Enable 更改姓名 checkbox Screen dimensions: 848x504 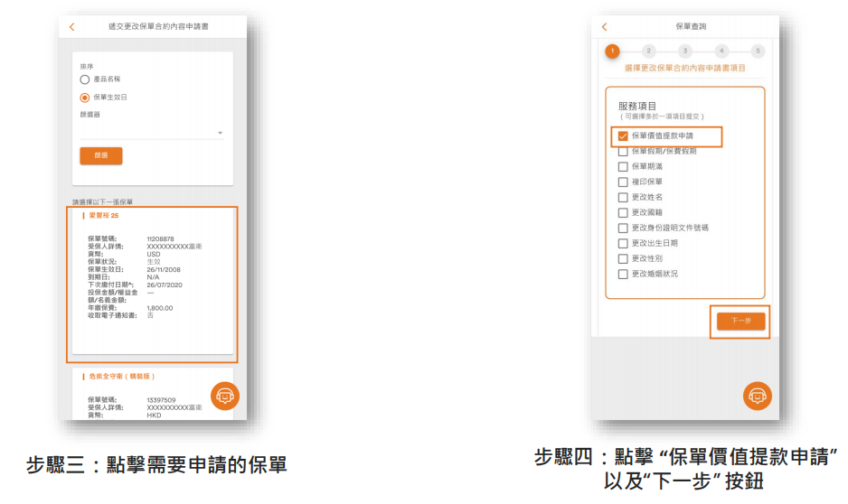click(x=623, y=197)
